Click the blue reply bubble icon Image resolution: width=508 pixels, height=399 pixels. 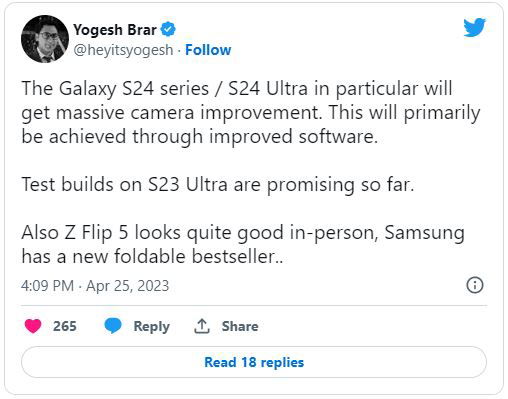(113, 326)
